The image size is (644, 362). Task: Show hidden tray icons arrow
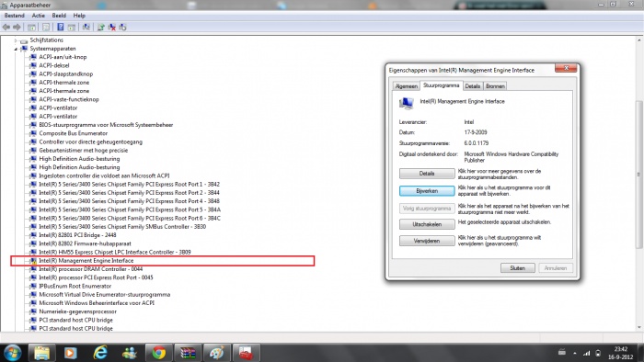[575, 353]
